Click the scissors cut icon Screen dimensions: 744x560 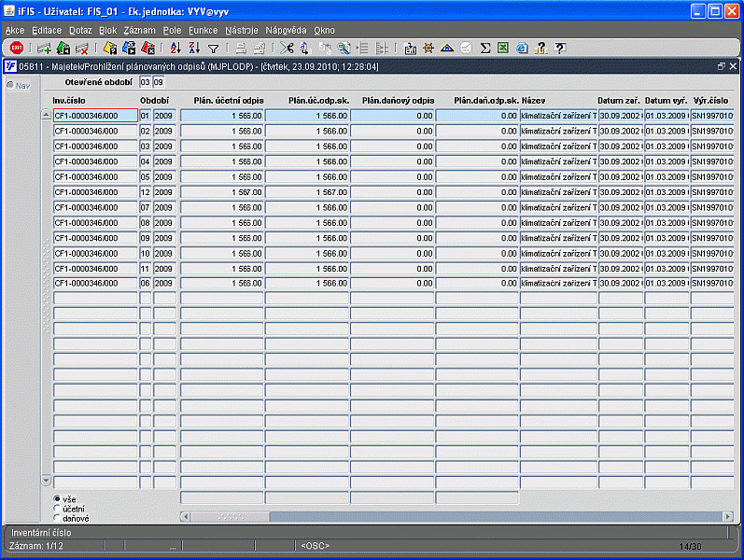[286, 48]
